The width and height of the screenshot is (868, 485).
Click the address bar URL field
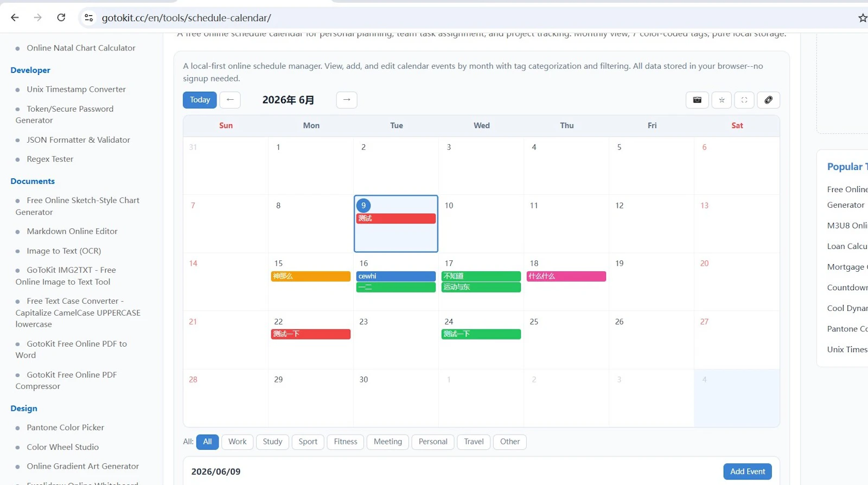coord(467,18)
